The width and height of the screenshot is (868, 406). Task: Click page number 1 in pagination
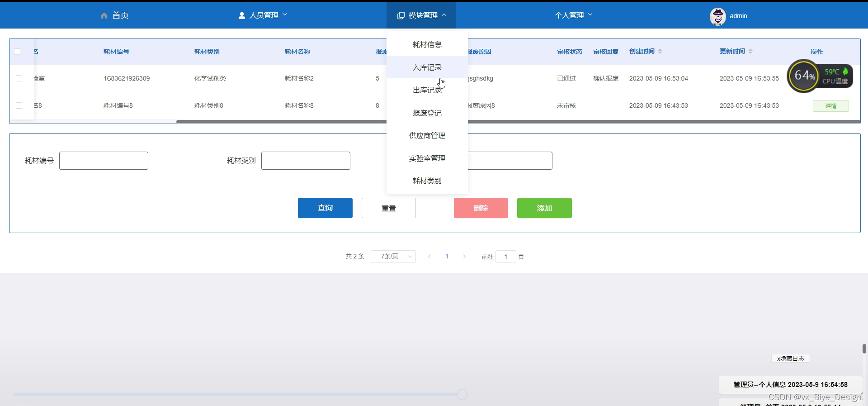447,256
